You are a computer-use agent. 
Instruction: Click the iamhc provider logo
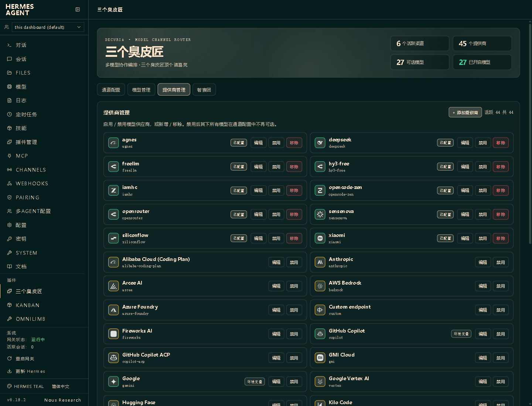pos(113,190)
